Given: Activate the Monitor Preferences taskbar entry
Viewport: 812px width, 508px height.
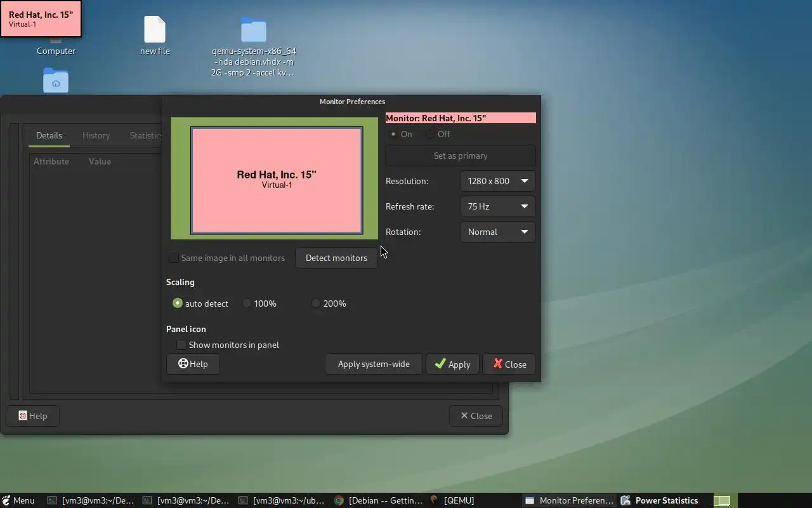Looking at the screenshot, I should pos(569,500).
